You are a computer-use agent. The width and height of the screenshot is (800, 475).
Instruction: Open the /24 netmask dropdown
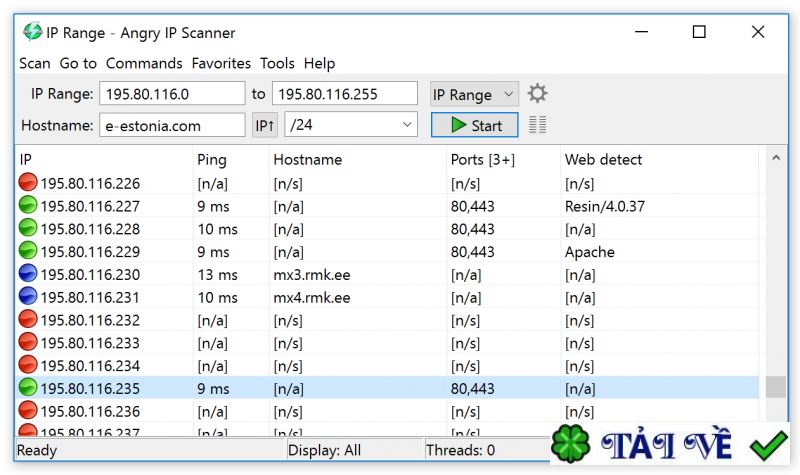[x=350, y=125]
